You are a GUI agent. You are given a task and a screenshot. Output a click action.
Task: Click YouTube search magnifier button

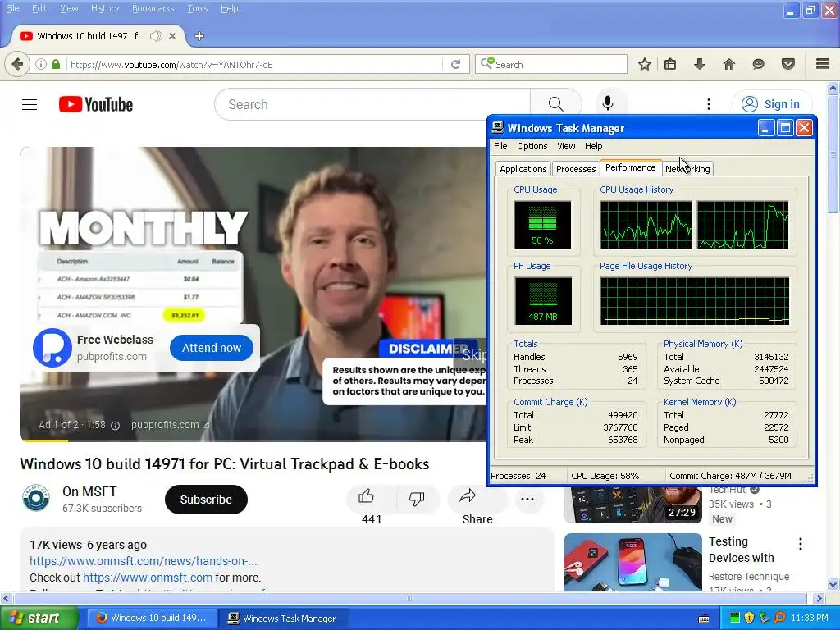tap(555, 104)
